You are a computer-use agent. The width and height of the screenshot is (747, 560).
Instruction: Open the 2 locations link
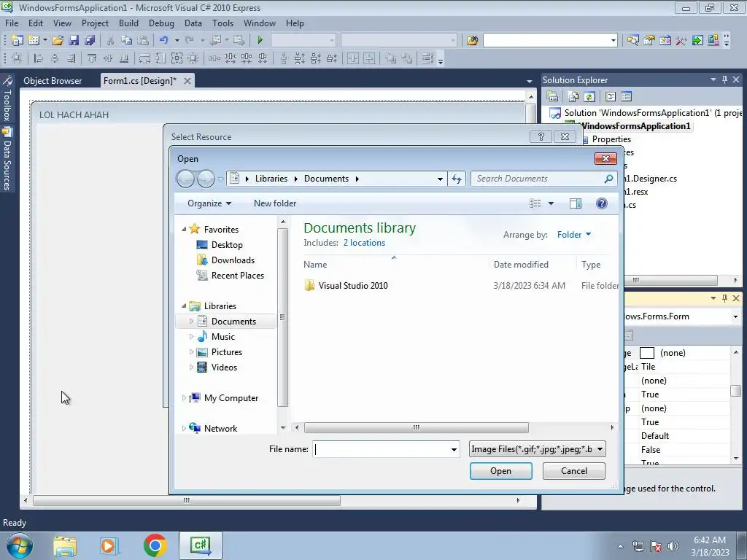(x=364, y=243)
